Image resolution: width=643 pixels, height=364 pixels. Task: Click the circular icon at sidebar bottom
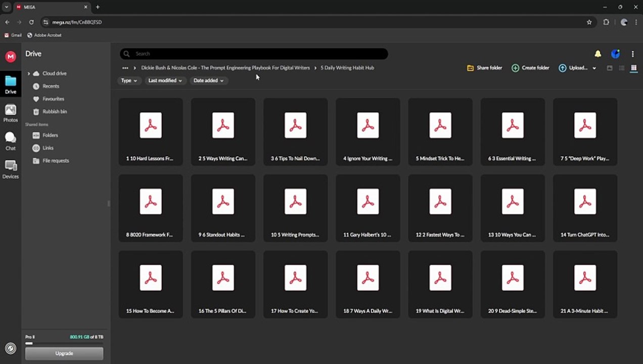[x=11, y=348]
